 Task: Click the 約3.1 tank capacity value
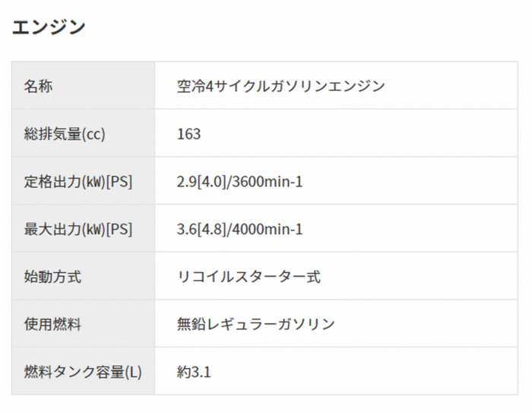(193, 372)
